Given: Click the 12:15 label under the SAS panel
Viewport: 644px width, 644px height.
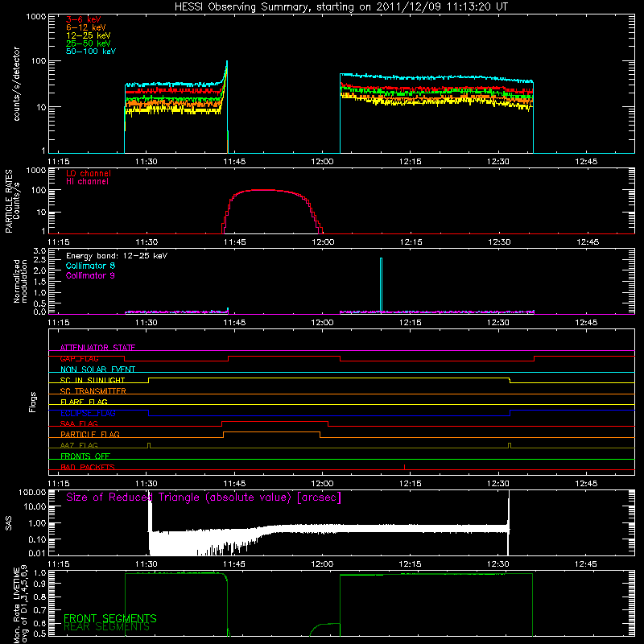Looking at the screenshot, I should 411,564.
